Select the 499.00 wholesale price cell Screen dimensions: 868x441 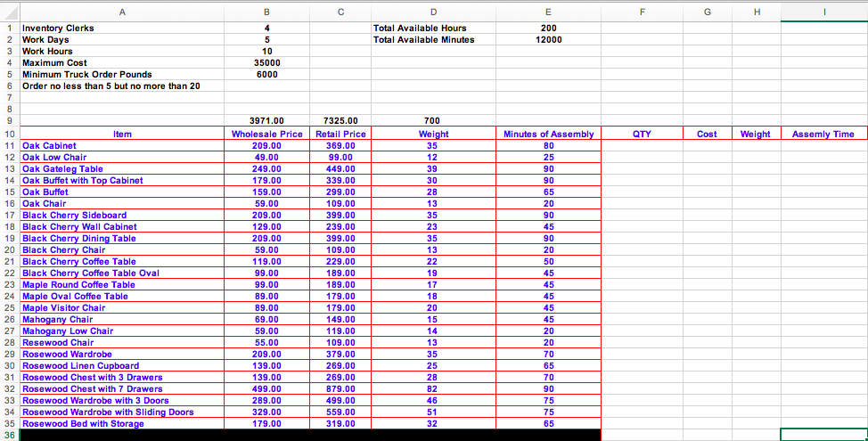(x=266, y=389)
